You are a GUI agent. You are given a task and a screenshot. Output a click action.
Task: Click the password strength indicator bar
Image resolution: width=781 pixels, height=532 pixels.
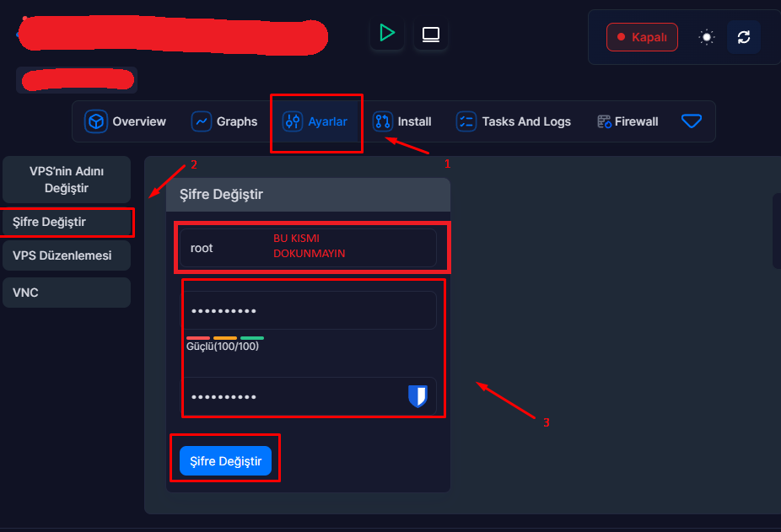coord(225,337)
